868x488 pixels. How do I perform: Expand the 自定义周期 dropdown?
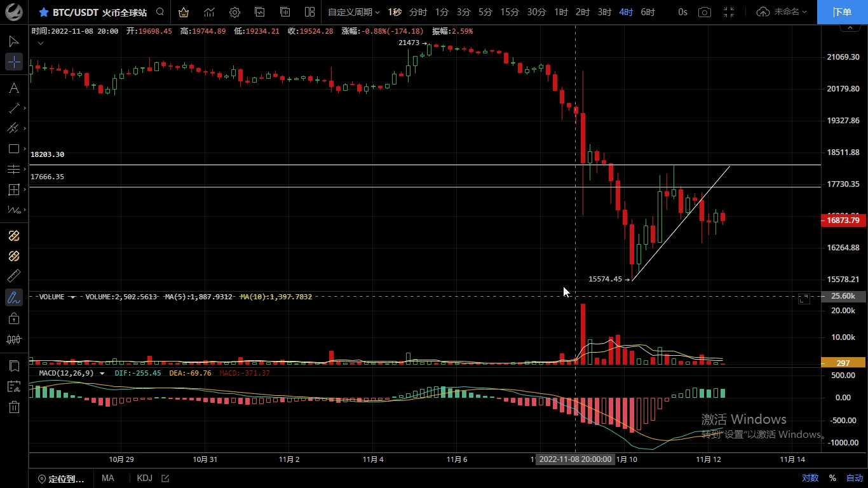pyautogui.click(x=354, y=12)
